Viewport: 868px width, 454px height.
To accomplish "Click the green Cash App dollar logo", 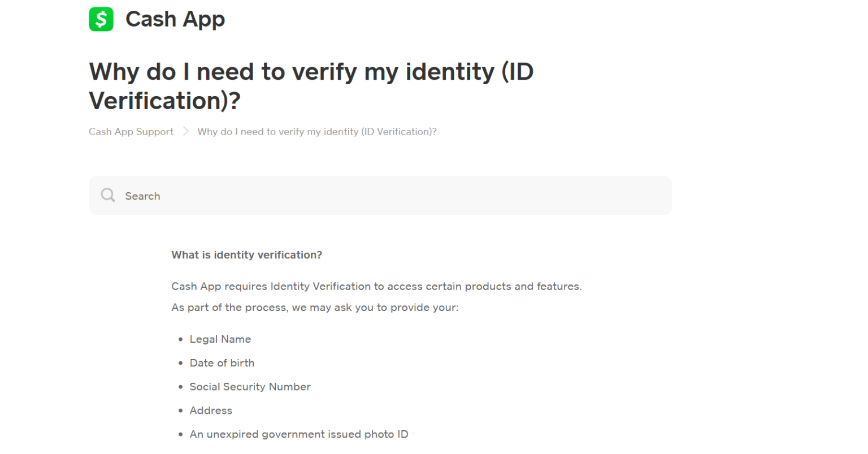I will tap(101, 19).
